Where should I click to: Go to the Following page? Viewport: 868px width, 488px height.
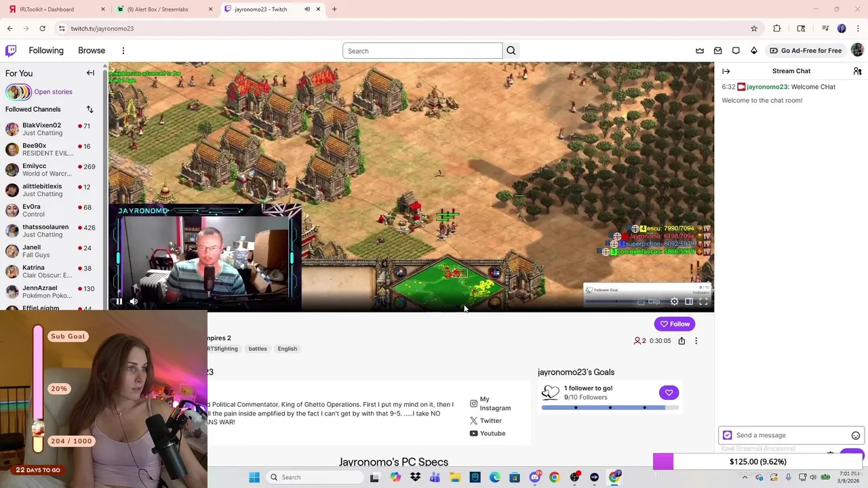click(46, 51)
